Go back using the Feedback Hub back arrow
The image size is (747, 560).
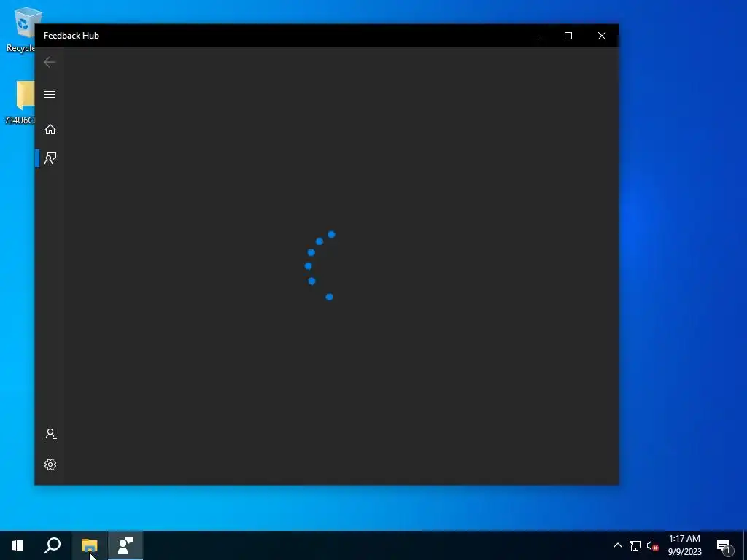50,62
